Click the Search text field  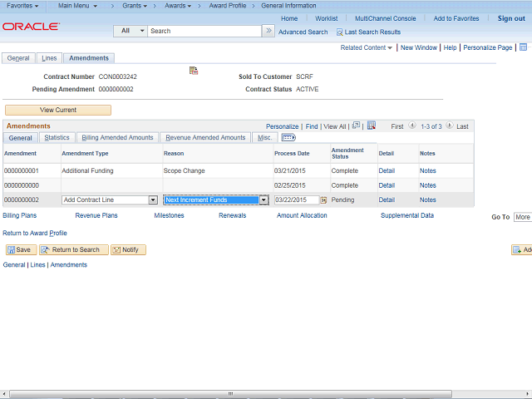204,31
